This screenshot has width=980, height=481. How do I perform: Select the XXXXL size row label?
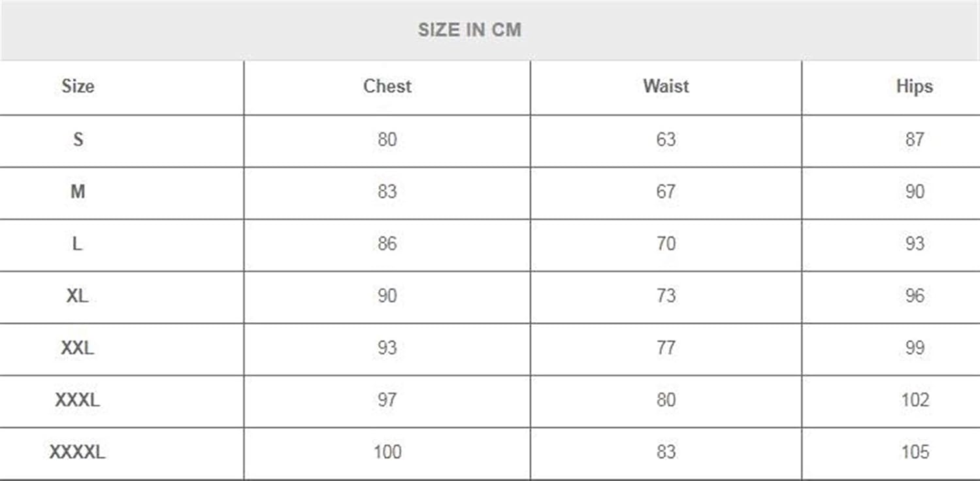(78, 452)
